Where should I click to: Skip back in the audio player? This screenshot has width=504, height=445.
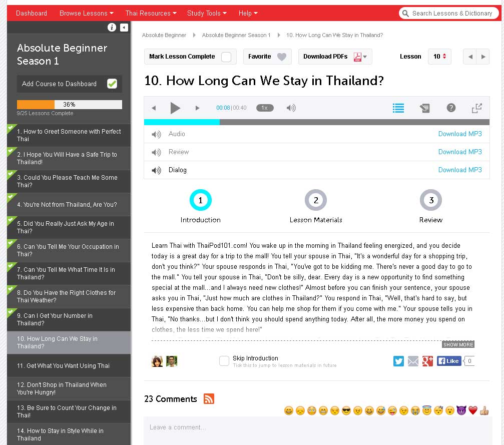(154, 108)
